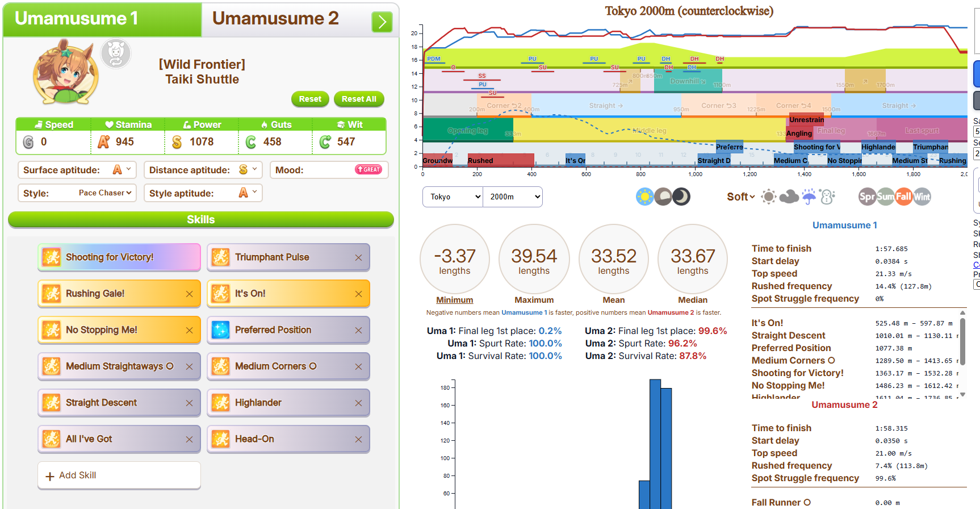
Task: Click the green arrow next to Umamusume 2
Action: 382,22
